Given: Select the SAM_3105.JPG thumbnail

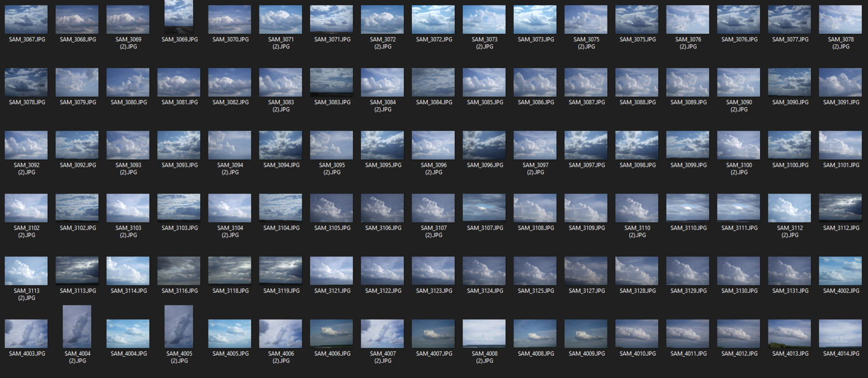Looking at the screenshot, I should [332, 208].
